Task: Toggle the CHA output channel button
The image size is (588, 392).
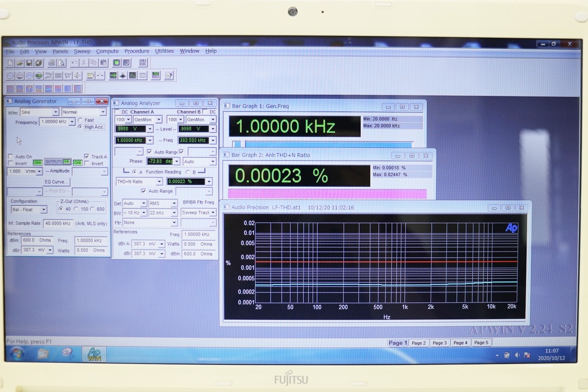Action: click(37, 163)
